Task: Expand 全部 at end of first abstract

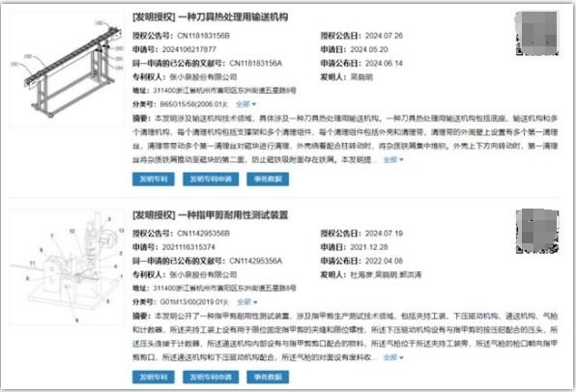Action: pyautogui.click(x=393, y=159)
